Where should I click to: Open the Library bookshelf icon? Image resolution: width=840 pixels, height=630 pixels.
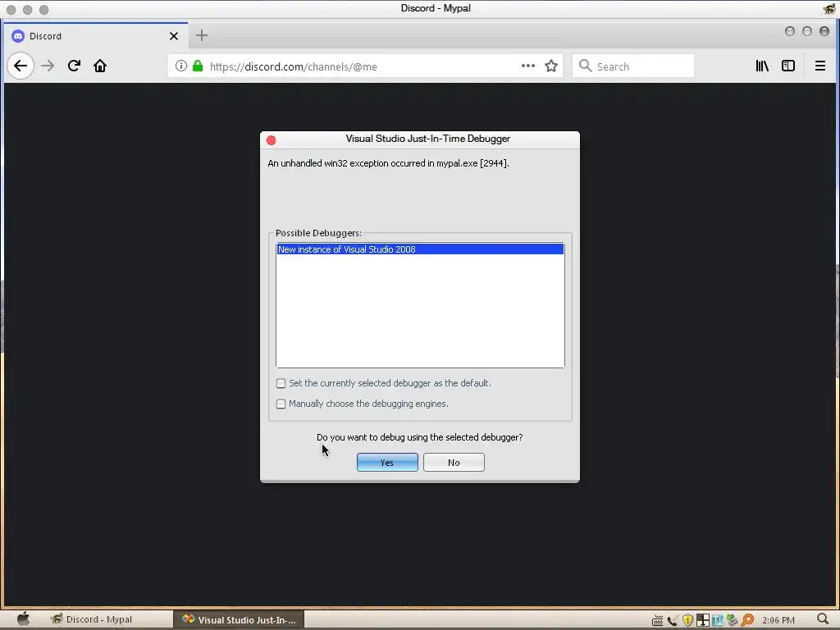(x=762, y=66)
